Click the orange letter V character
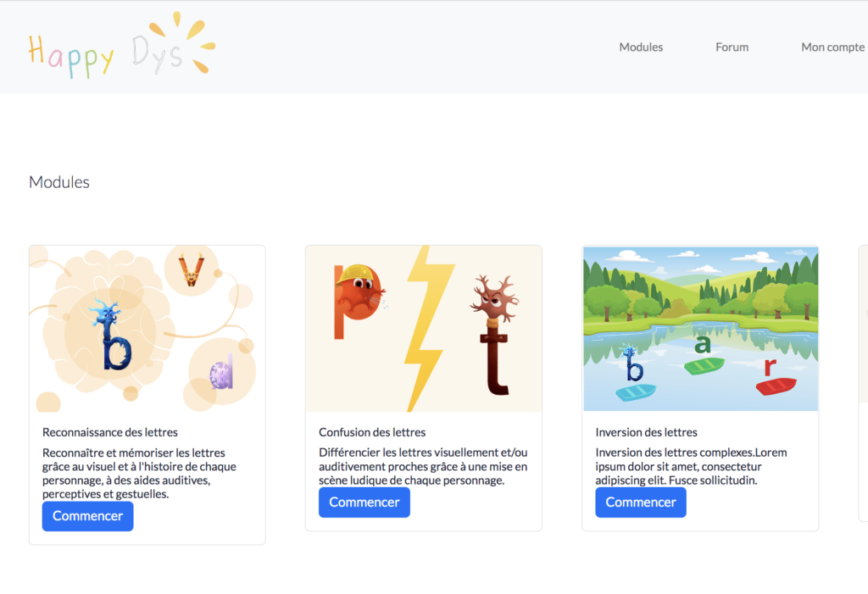 191,269
